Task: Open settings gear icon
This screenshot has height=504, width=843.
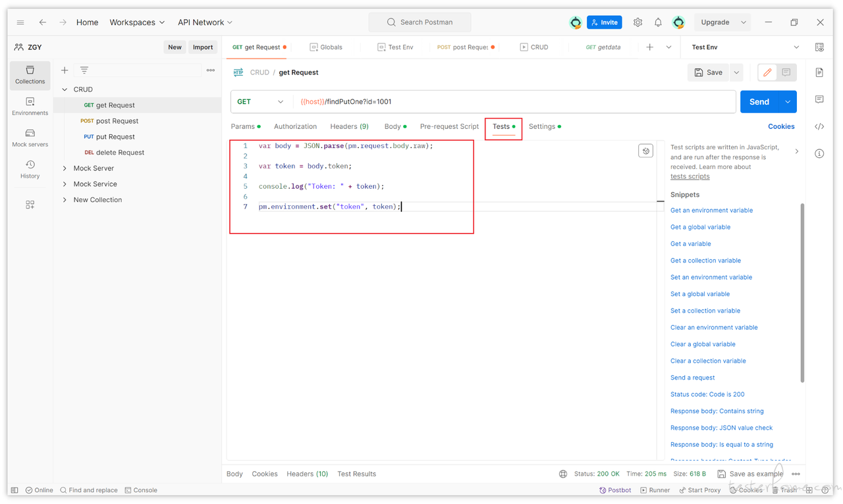Action: pos(638,22)
